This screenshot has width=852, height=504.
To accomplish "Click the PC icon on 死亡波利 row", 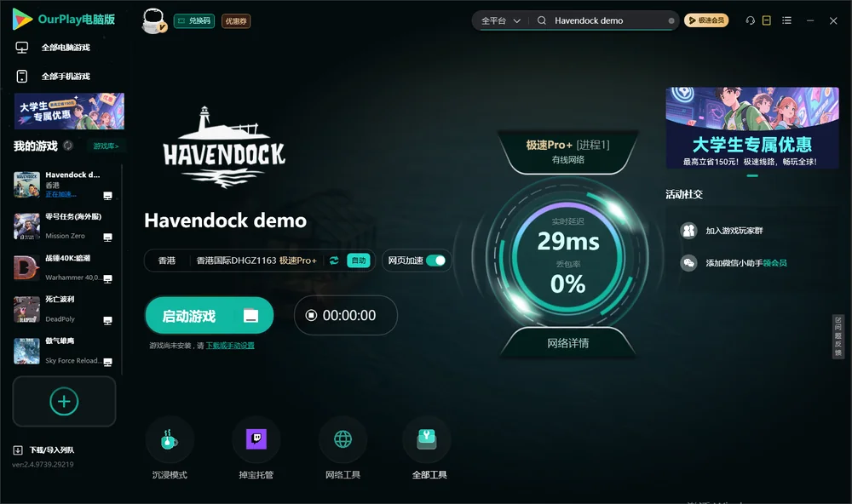I will [107, 320].
